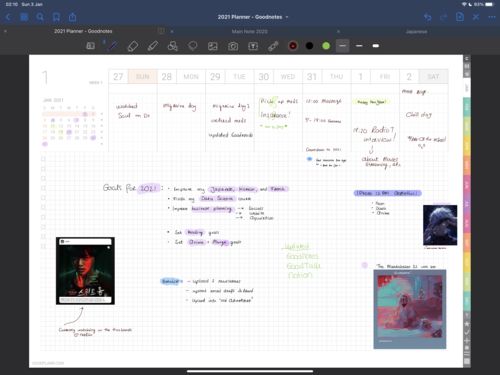Viewport: 500px width, 375px height.
Task: Check the battery indicator in status bar
Action: point(489,4)
